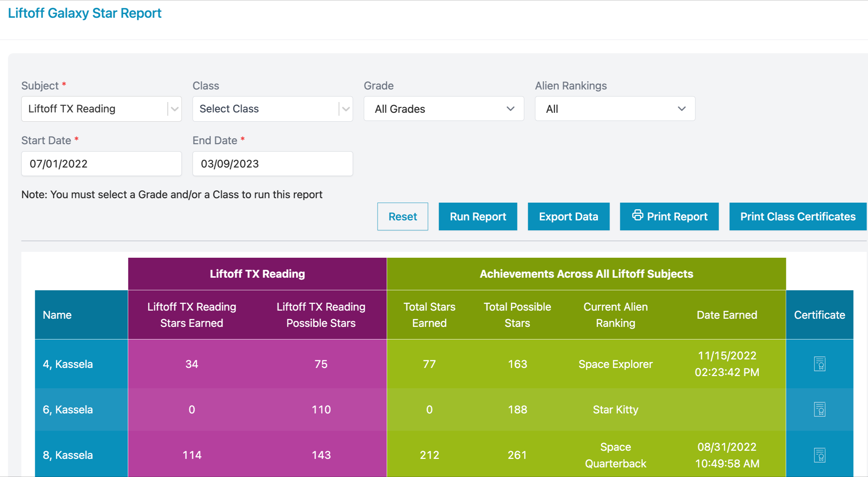Click Liftoff TX Reading Stars Earned header
Screen dimensions: 868x477
(192, 315)
